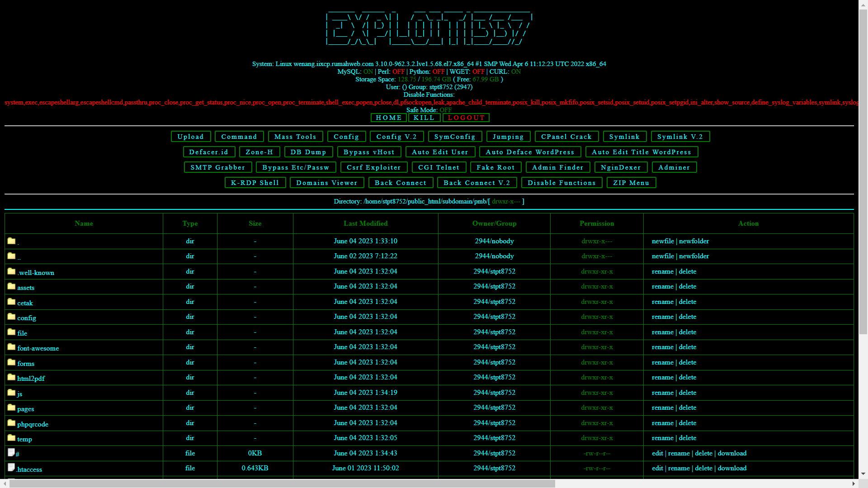
Task: Click rename for the cetak folder
Action: click(662, 302)
